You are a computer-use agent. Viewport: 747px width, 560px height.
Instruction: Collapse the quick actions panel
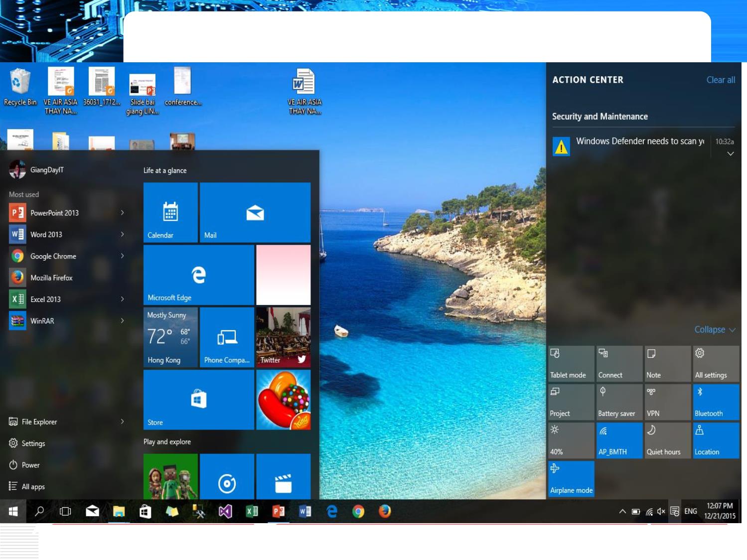[x=715, y=330]
